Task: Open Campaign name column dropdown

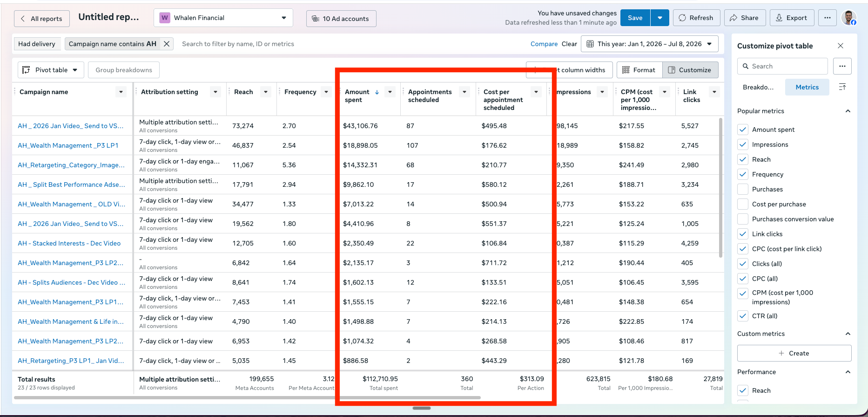Action: pos(121,92)
